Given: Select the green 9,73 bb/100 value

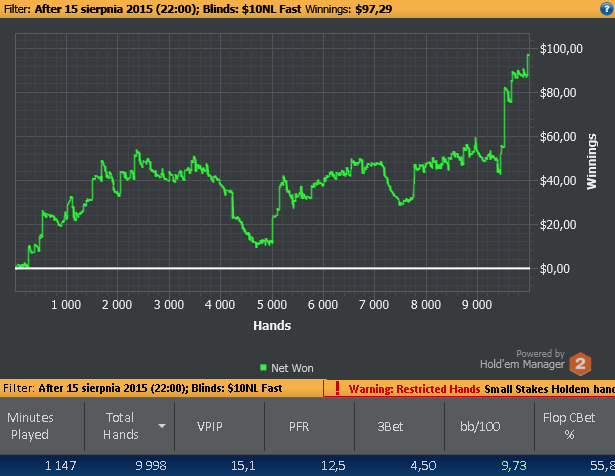Looking at the screenshot, I should (514, 465).
